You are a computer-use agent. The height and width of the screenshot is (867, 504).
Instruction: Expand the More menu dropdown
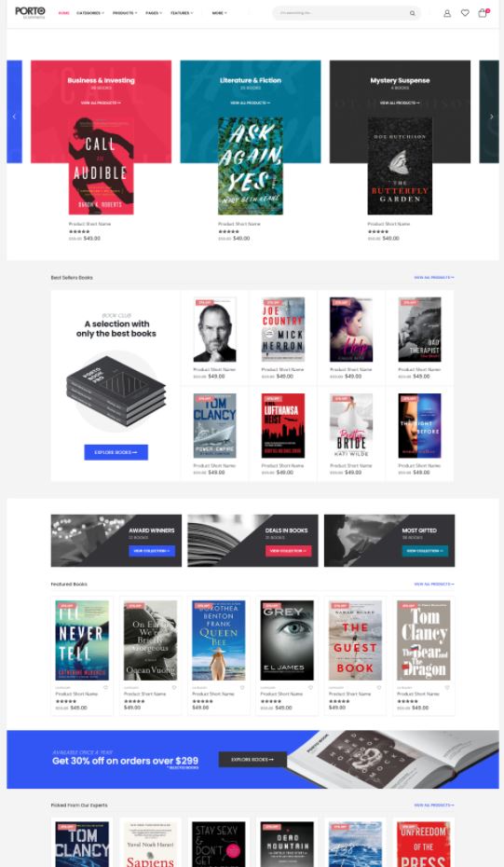(220, 13)
